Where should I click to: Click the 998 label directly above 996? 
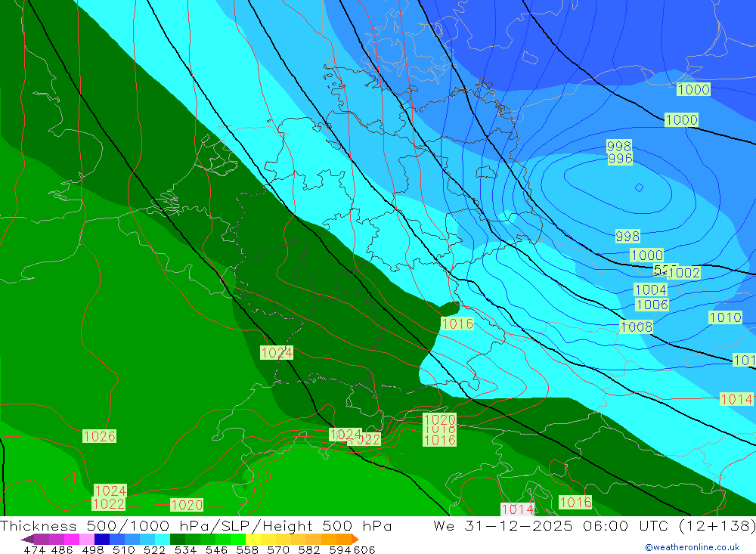(x=619, y=146)
